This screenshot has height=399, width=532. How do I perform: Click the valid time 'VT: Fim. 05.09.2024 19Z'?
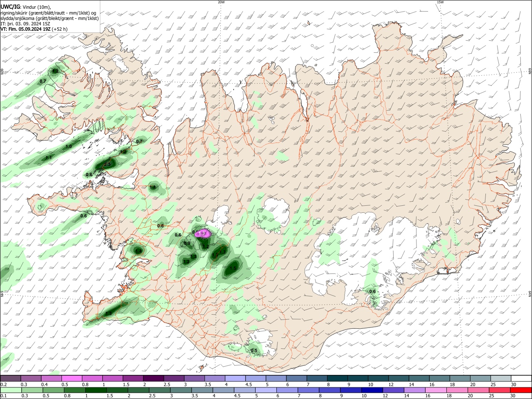click(x=25, y=29)
